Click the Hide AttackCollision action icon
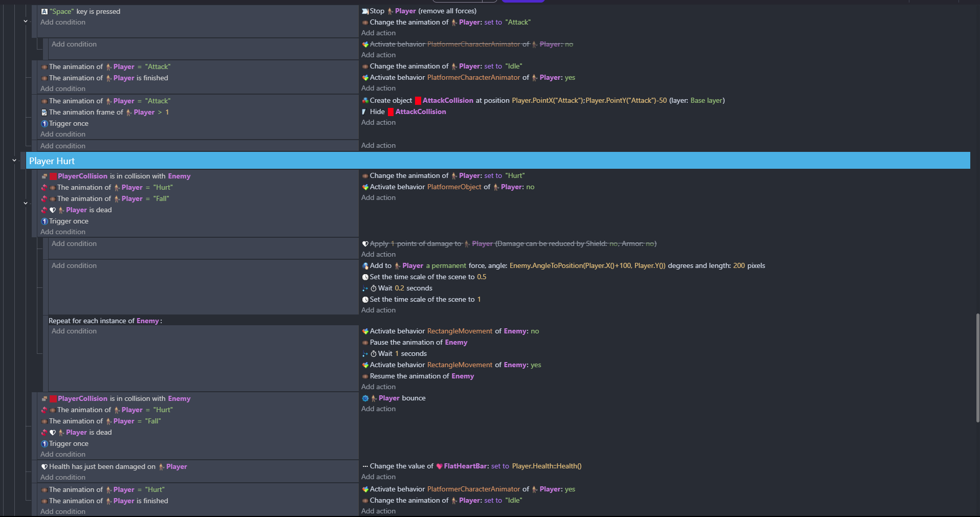 [x=365, y=112]
